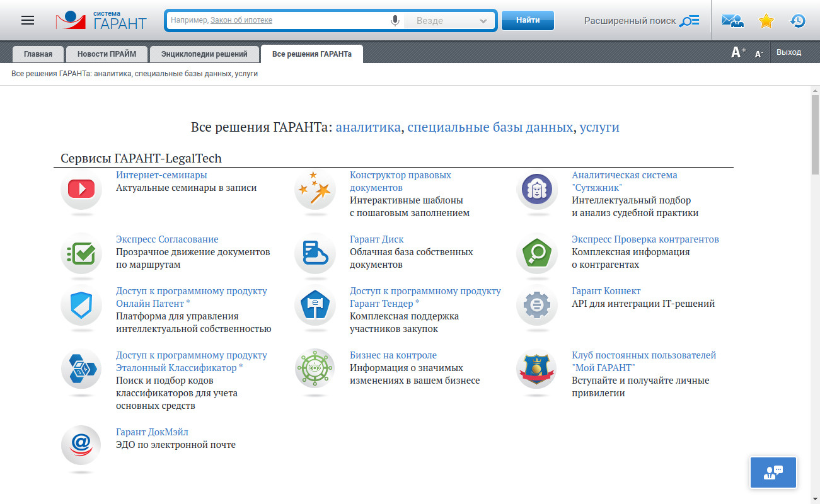Viewport: 820px width, 504px height.
Task: Click the Сервисы ГАРАНТ-LegalTech heading text
Action: point(141,158)
